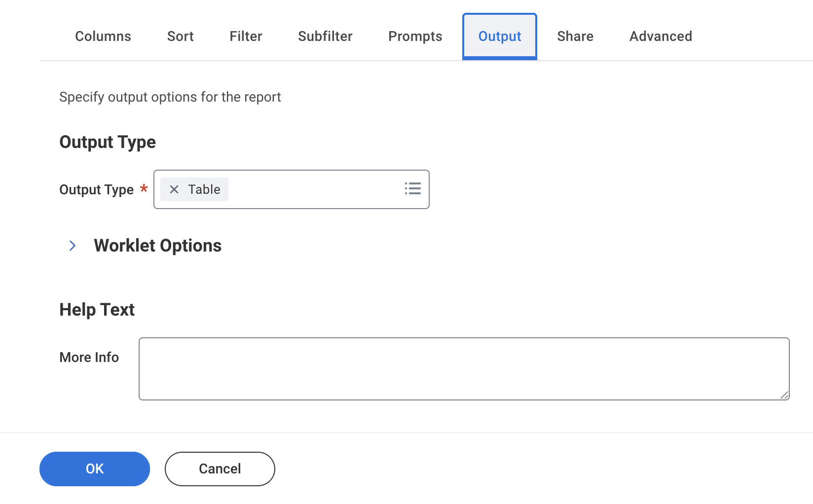Image resolution: width=813 pixels, height=504 pixels.
Task: Click the More Info label
Action: point(89,357)
